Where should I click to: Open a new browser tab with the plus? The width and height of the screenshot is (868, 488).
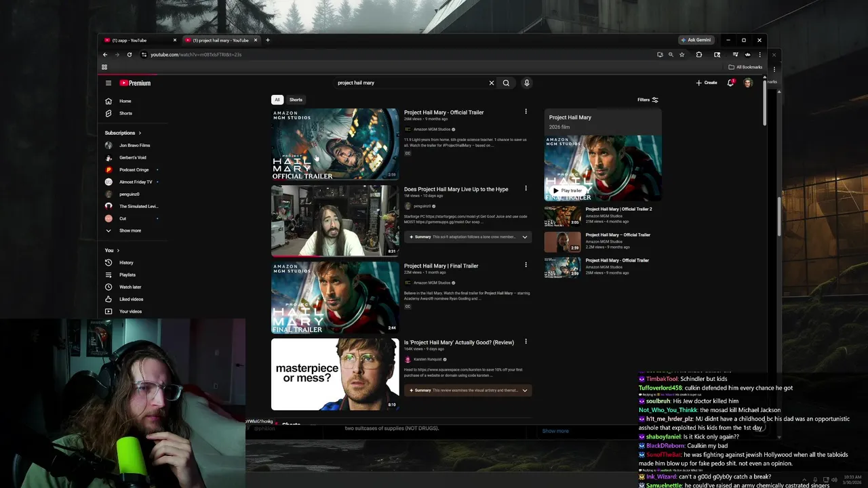point(267,40)
